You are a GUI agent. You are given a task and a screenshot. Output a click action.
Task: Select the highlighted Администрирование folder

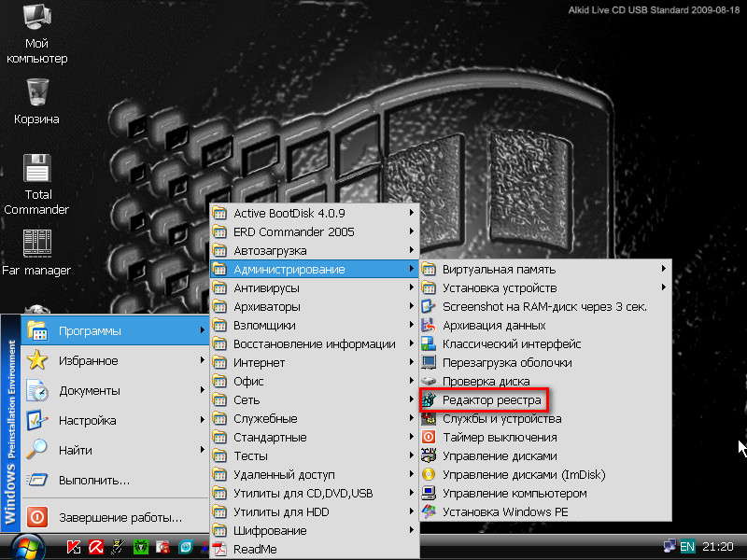click(x=315, y=269)
